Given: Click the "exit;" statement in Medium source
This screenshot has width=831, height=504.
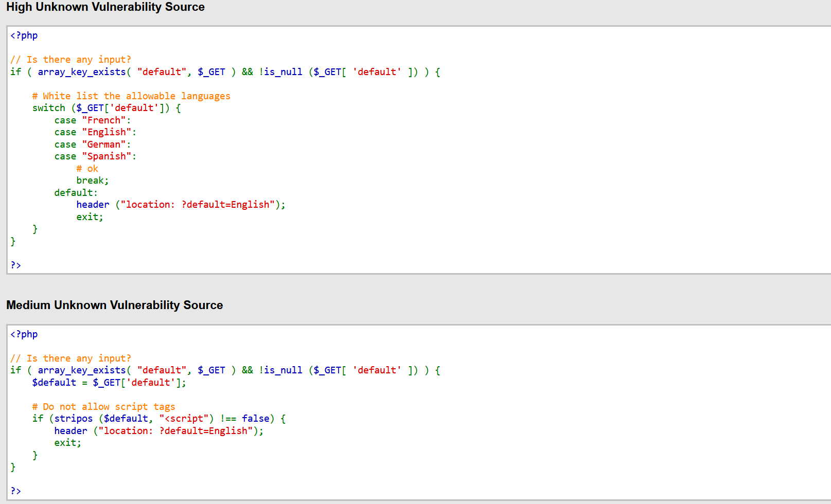Looking at the screenshot, I should point(68,443).
